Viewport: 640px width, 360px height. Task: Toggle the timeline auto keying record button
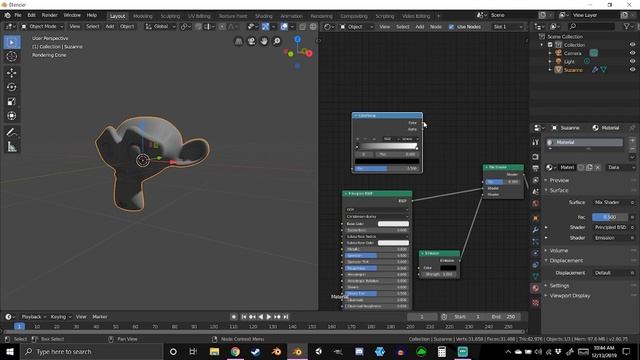point(233,317)
